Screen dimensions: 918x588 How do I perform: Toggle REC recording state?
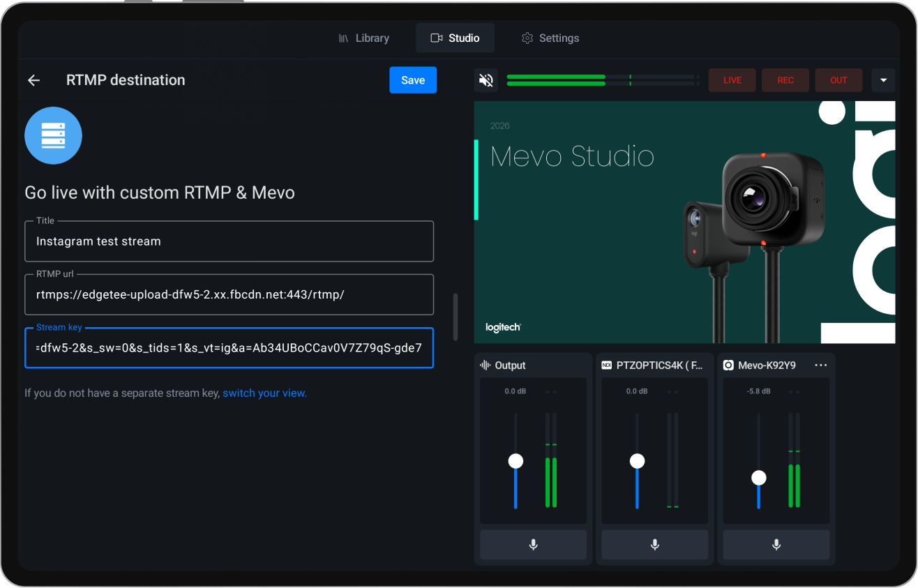pos(785,80)
